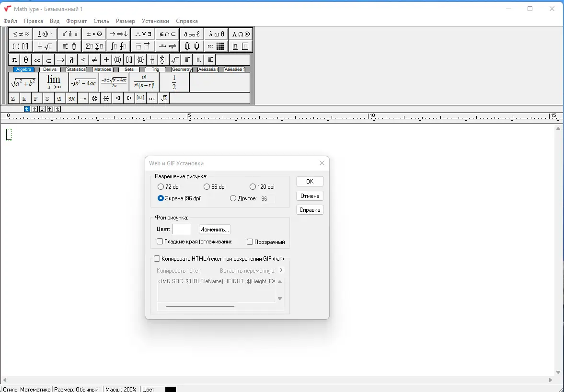Switch to the Matrices tab
Screen dimensions: 564x392
pyautogui.click(x=103, y=69)
